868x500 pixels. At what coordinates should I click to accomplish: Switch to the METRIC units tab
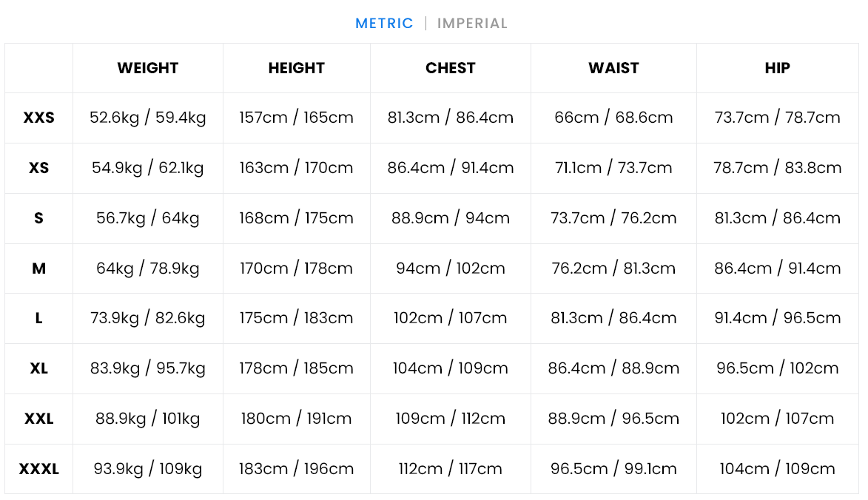(x=384, y=23)
